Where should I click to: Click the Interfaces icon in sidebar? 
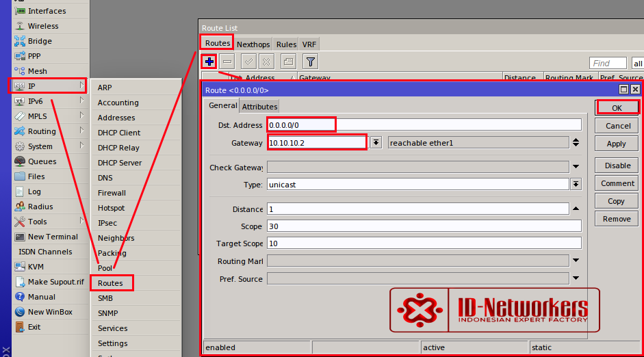[x=20, y=11]
